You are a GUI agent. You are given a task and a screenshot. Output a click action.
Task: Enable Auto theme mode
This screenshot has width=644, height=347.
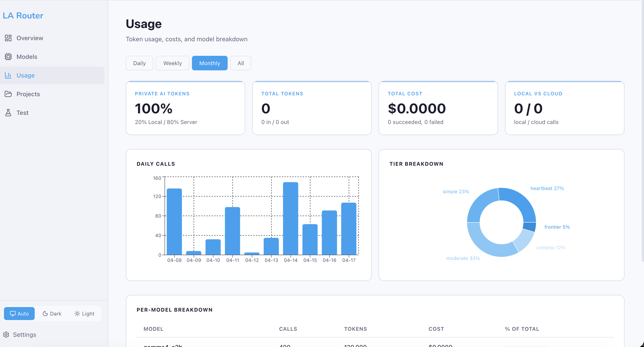pyautogui.click(x=19, y=314)
